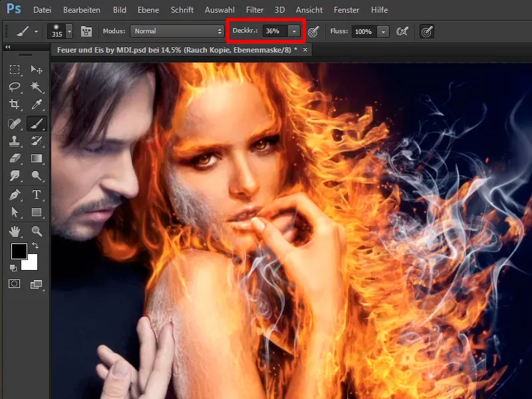Open brush preset picker dropdown arrow
The image size is (532, 399).
click(x=70, y=31)
